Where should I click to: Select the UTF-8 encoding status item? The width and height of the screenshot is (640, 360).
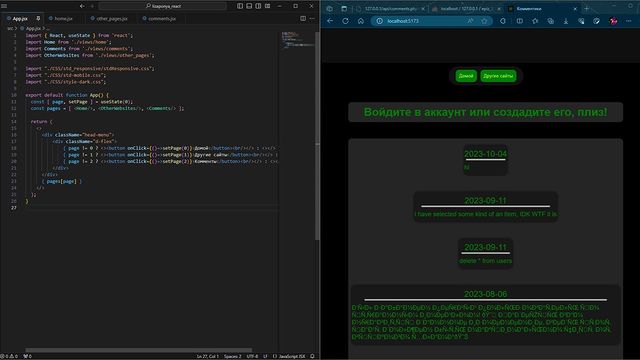pyautogui.click(x=252, y=356)
